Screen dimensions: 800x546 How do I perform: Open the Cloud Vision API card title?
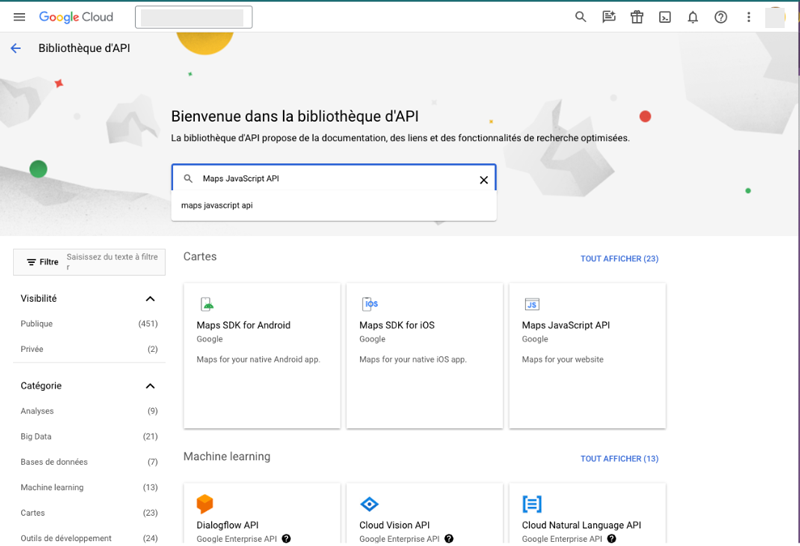click(x=394, y=525)
